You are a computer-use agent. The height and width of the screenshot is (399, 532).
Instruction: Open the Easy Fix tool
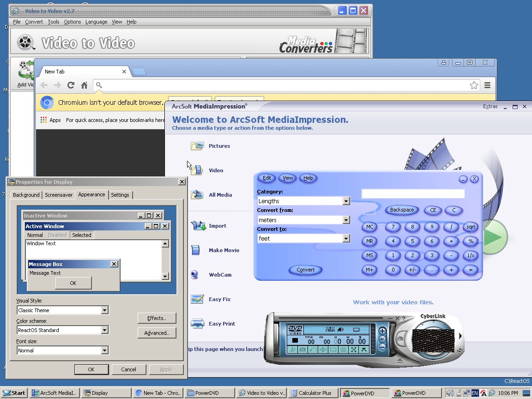(x=211, y=299)
